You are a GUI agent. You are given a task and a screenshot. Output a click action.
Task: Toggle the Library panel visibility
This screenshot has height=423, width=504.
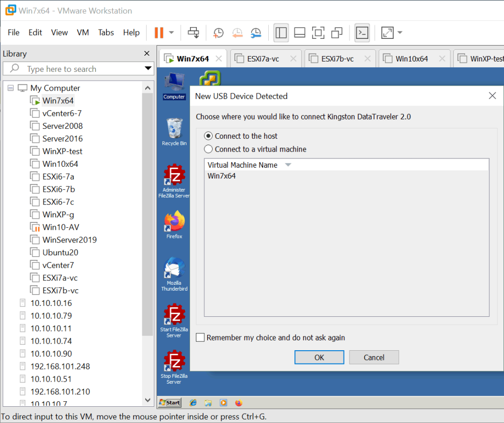(281, 32)
